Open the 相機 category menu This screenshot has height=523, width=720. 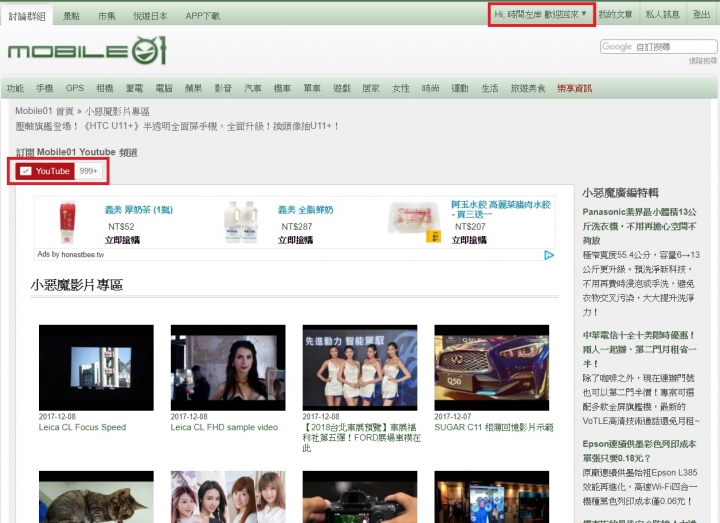(x=104, y=88)
